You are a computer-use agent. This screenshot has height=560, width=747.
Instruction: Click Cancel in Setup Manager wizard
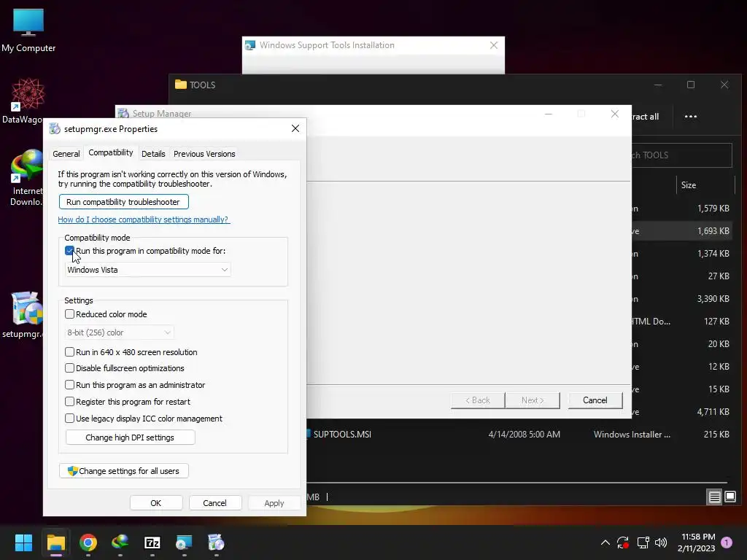(595, 400)
